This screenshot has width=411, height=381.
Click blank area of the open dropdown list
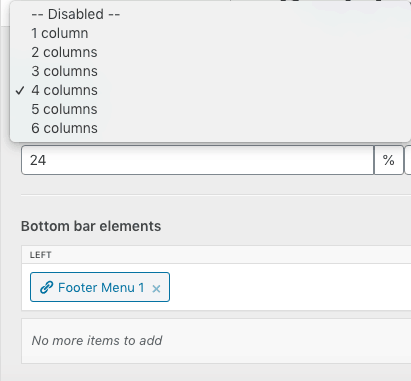[253, 72]
